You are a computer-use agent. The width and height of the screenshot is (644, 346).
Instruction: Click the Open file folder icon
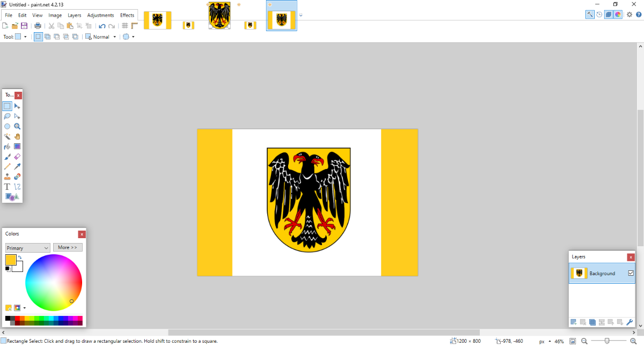pos(15,26)
